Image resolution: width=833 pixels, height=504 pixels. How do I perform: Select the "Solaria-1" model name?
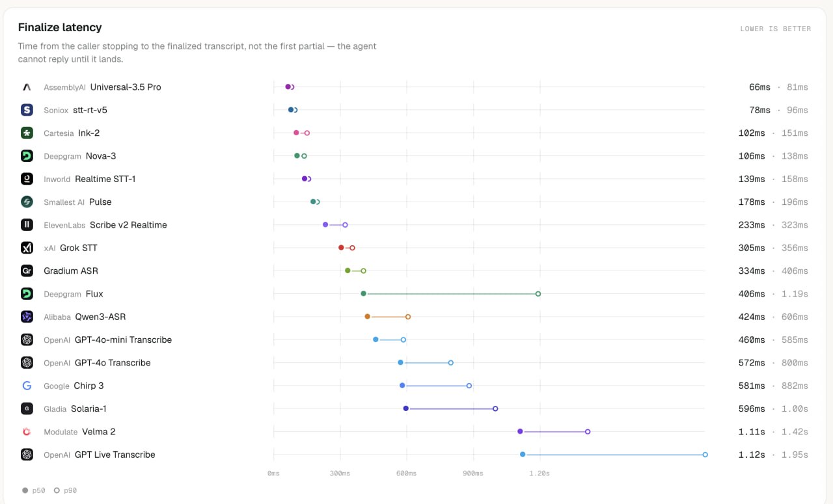[x=89, y=408]
